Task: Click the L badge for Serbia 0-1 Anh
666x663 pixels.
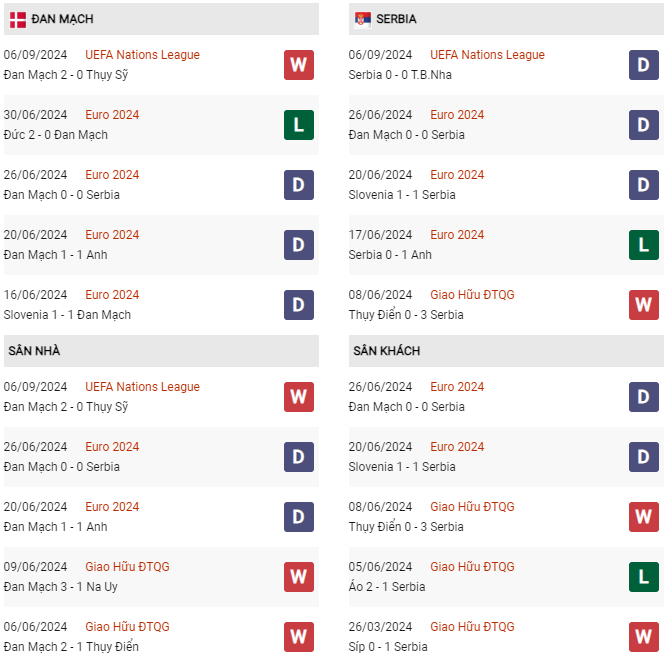Action: (643, 245)
